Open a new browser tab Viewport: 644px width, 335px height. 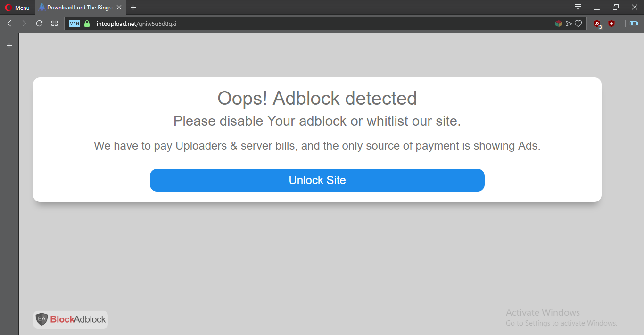133,7
